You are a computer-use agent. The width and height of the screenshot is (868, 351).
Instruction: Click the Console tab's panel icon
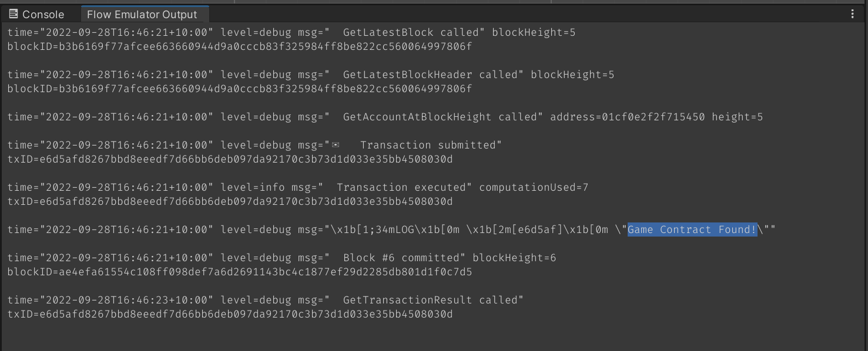(13, 14)
